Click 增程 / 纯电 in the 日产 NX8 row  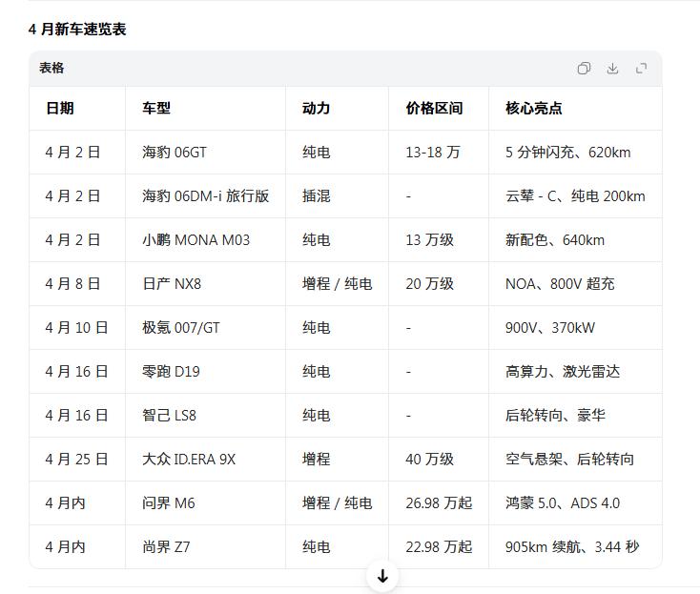(337, 284)
